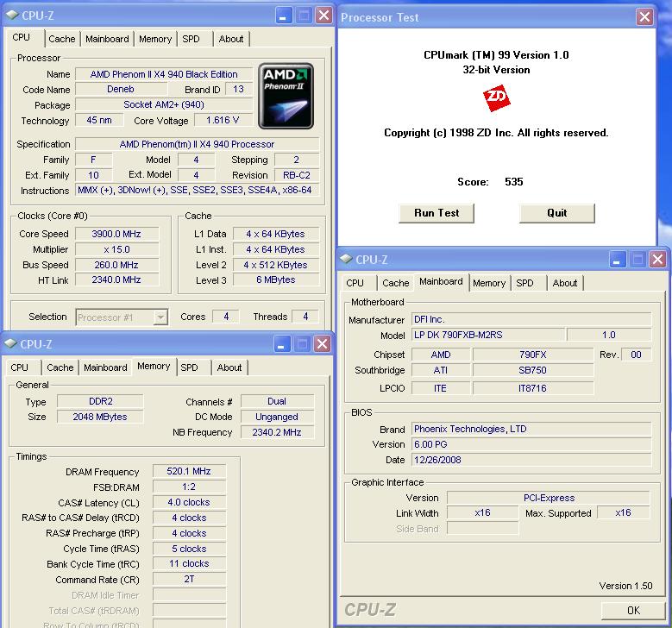Click the Level 2 4 x 512 KBytes value
The height and width of the screenshot is (628, 672).
276,265
